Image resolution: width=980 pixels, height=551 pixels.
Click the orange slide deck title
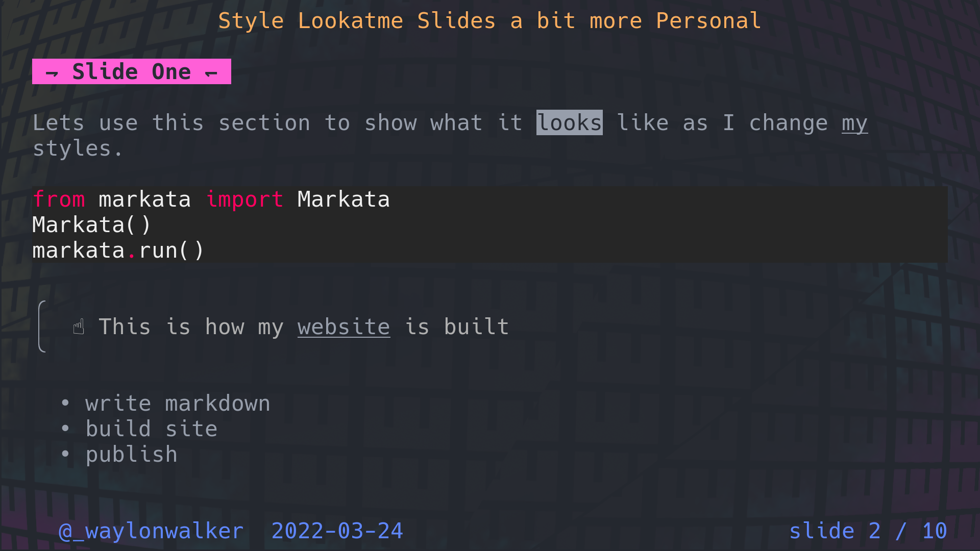tap(489, 21)
